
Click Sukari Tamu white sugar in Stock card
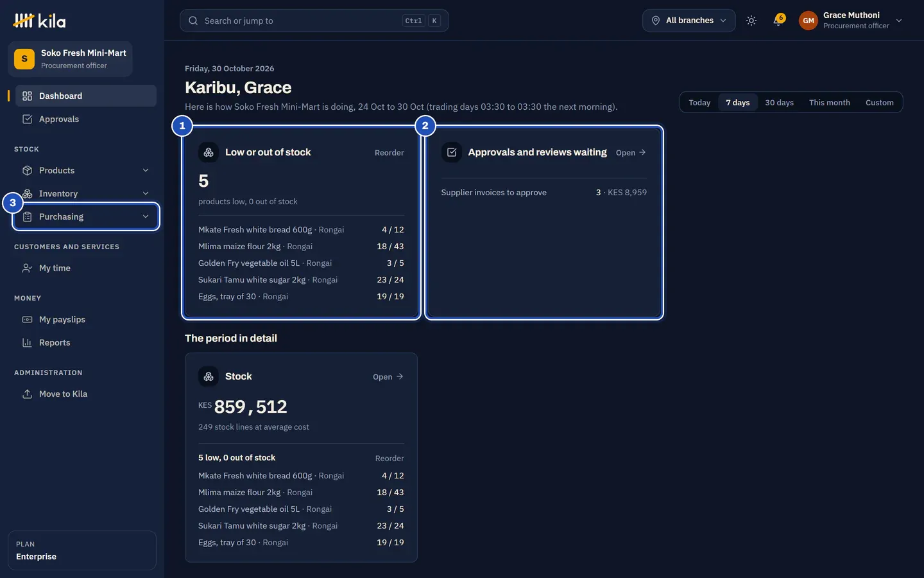click(301, 525)
